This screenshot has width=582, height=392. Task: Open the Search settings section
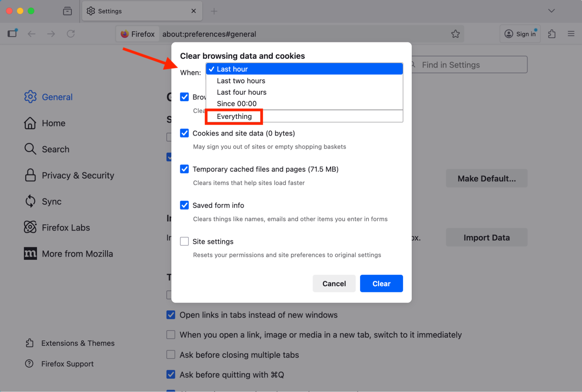(x=55, y=149)
